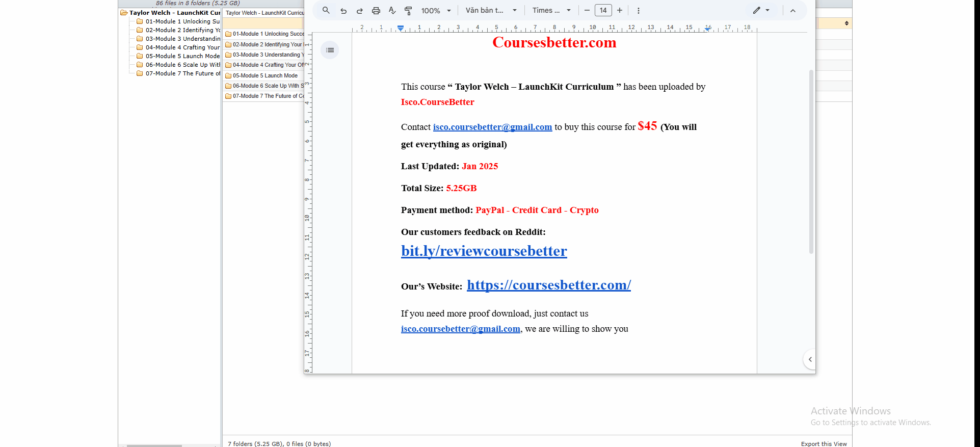The width and height of the screenshot is (980, 447).
Task: Open the more options three-dot menu
Action: coord(639,10)
